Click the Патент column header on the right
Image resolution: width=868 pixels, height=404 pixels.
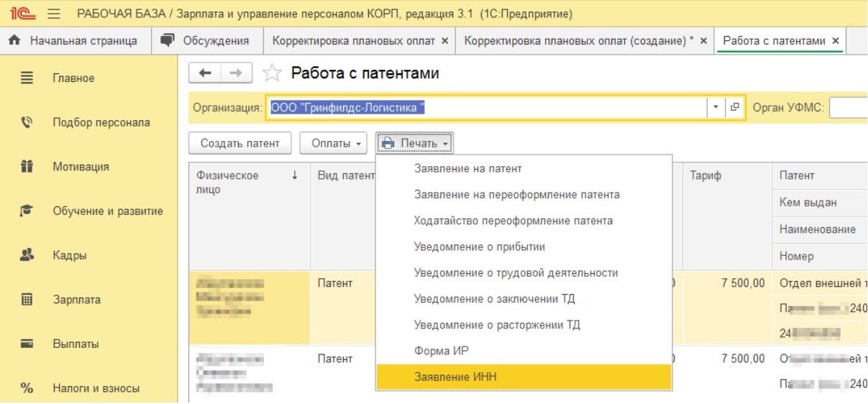[820, 175]
